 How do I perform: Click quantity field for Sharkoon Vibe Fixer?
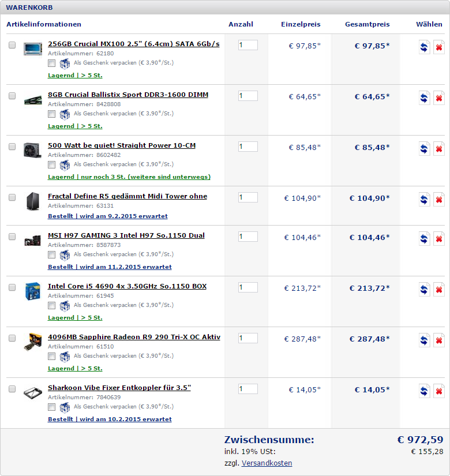pos(248,389)
